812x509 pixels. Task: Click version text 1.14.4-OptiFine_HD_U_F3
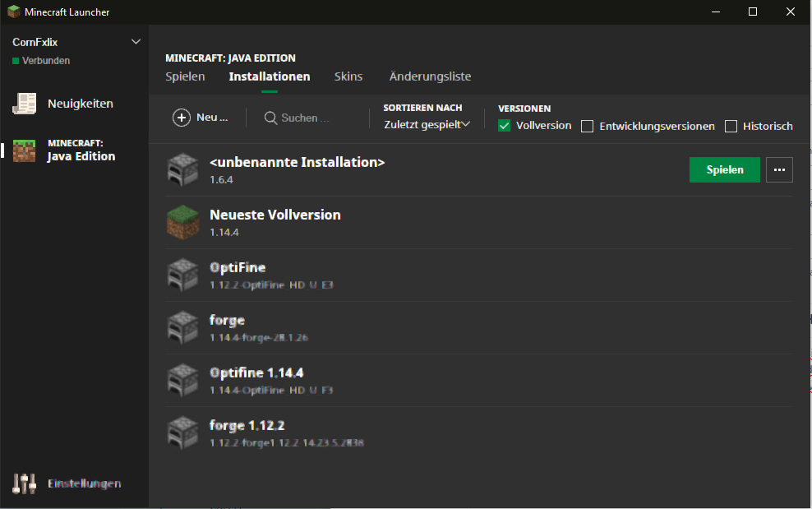click(x=271, y=391)
